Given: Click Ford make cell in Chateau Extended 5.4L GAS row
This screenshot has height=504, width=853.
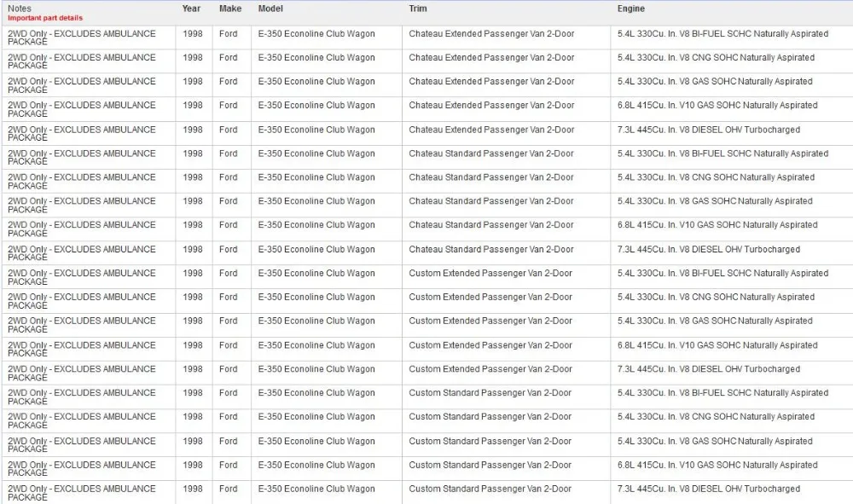Looking at the screenshot, I should [229, 82].
